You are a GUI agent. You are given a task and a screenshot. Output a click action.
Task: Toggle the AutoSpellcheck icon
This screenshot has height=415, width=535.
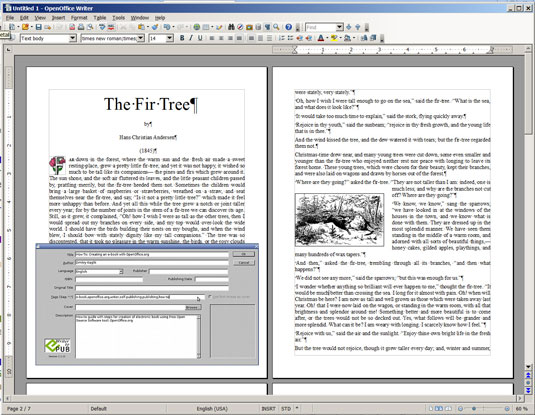pos(111,27)
